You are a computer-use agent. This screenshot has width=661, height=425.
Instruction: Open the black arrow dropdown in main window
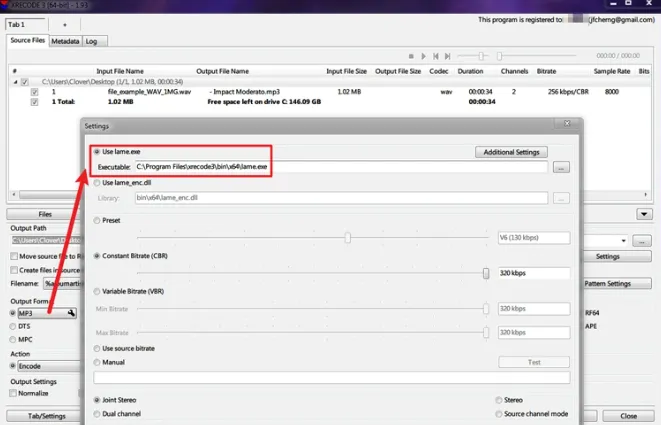644,214
